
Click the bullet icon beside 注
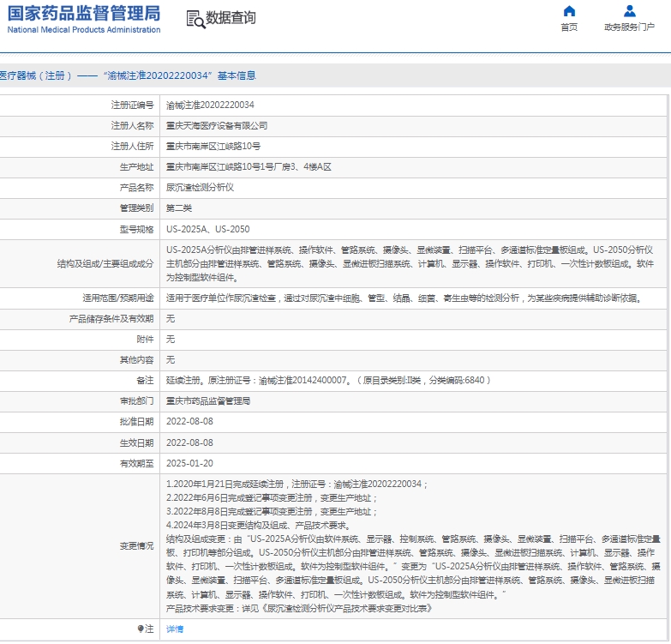point(141,629)
